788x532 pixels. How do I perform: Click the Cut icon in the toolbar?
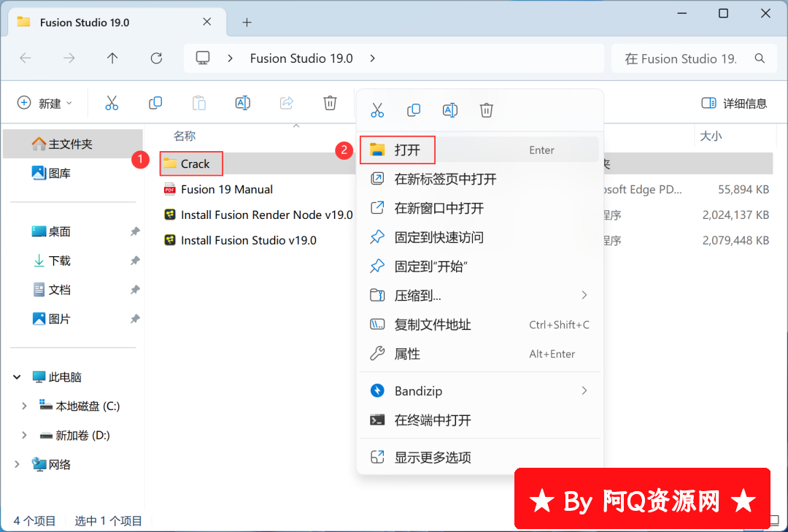pos(112,103)
